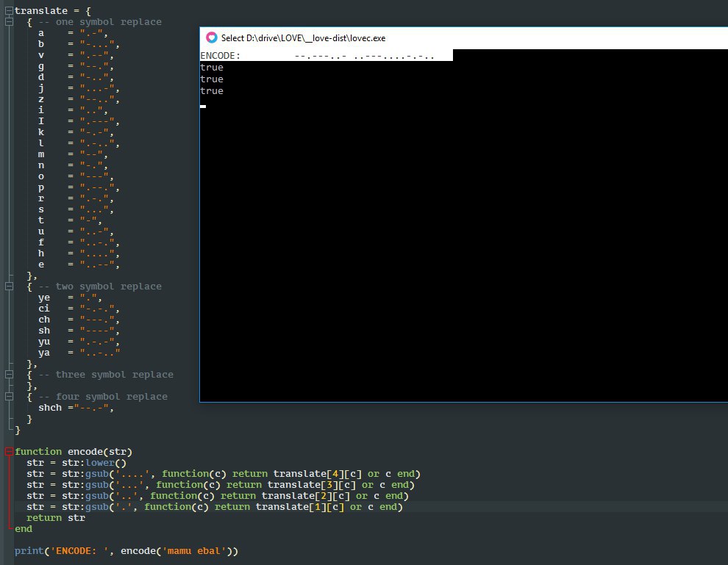The height and width of the screenshot is (565, 728).
Task: Place cursor on lowercase 'i' mapping line
Action: click(x=73, y=110)
